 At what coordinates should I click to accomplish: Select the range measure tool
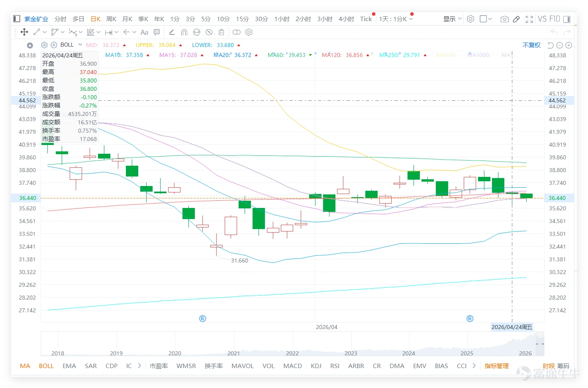coord(109,32)
